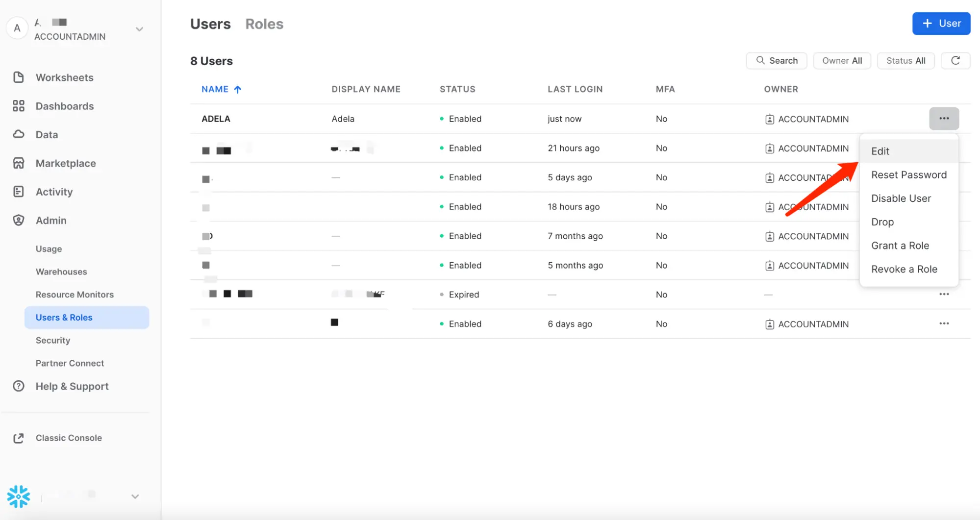Choose Reset Password in the context menu
This screenshot has width=980, height=520.
(908, 174)
